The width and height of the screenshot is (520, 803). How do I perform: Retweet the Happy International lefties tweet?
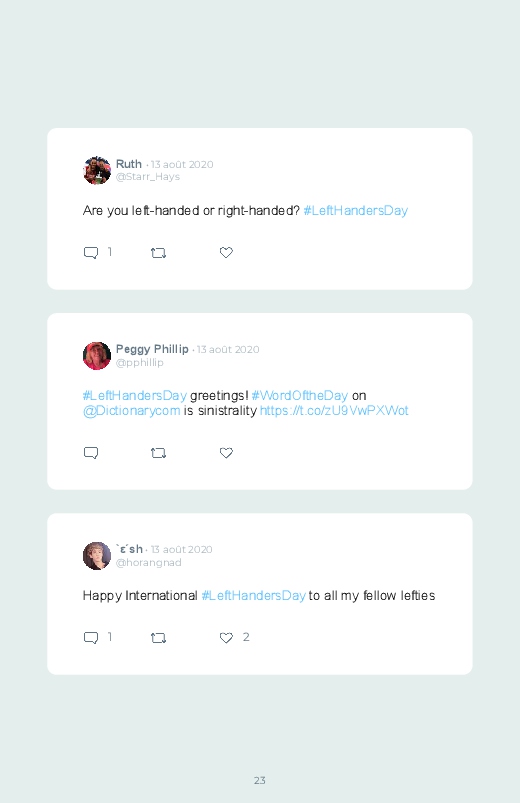click(x=158, y=638)
